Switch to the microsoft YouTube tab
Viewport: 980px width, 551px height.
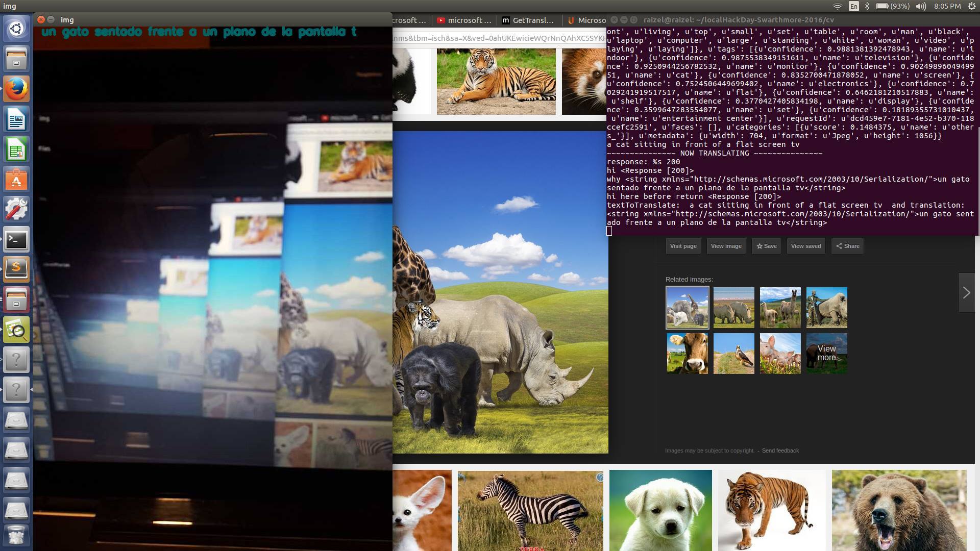pyautogui.click(x=464, y=20)
